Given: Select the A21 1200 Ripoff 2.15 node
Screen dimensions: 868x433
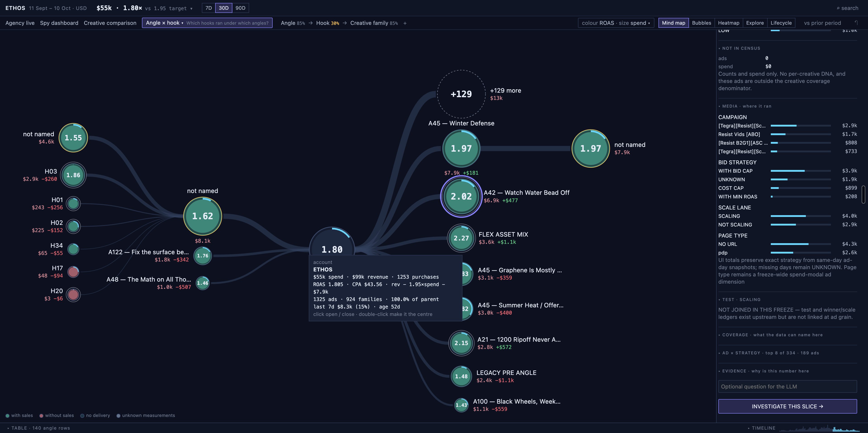Looking at the screenshot, I should click(x=461, y=343).
